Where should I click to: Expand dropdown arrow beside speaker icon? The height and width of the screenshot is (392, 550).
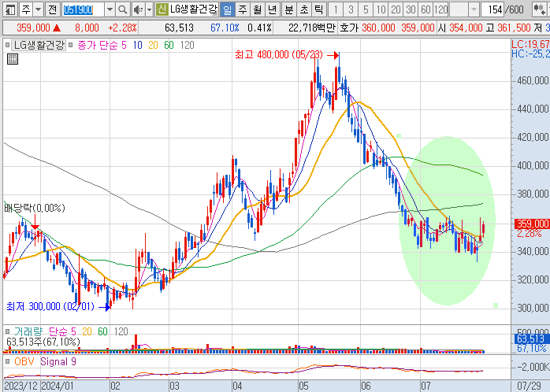tap(149, 9)
